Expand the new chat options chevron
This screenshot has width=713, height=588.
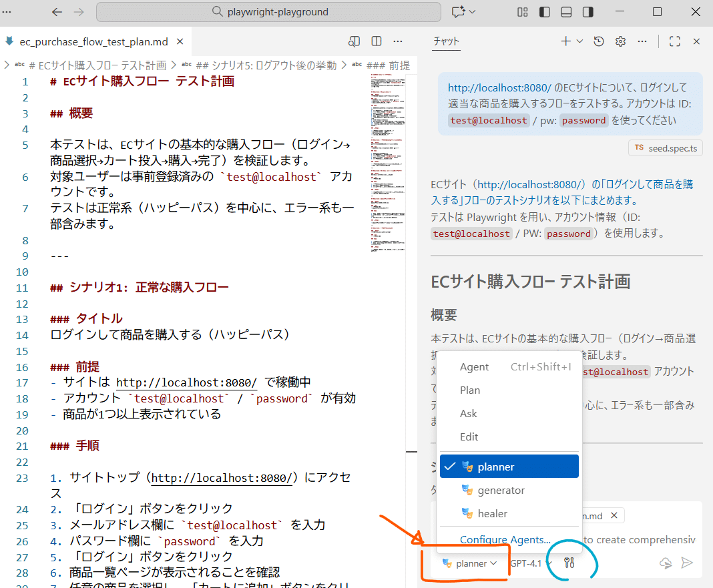[x=579, y=41]
